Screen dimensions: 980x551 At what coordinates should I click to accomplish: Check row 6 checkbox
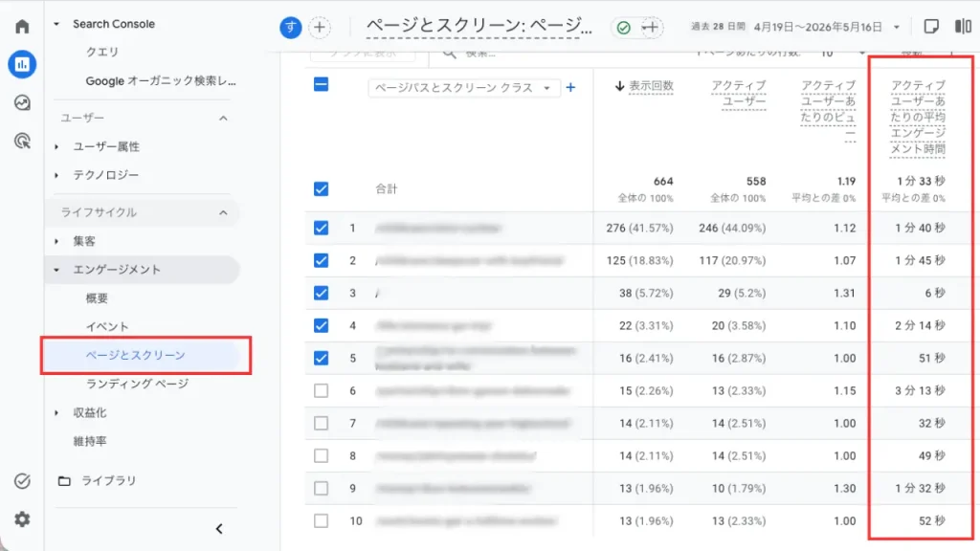tap(322, 390)
